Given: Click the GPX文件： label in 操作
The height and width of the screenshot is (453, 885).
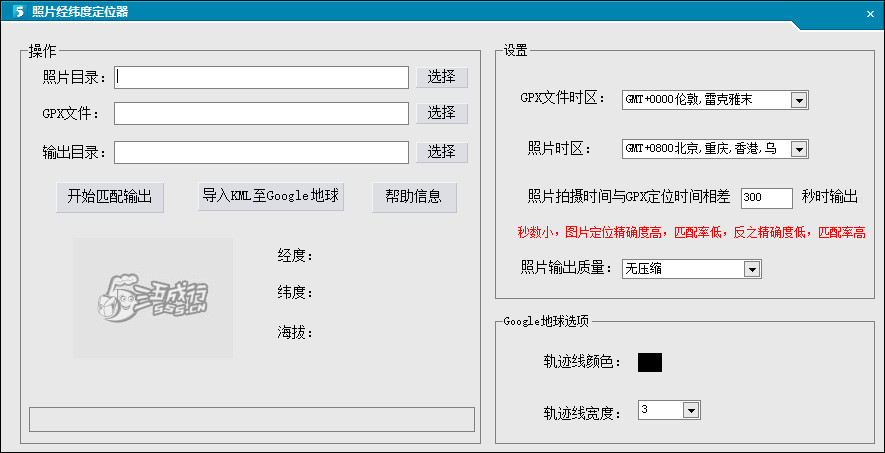Looking at the screenshot, I should pyautogui.click(x=71, y=113).
